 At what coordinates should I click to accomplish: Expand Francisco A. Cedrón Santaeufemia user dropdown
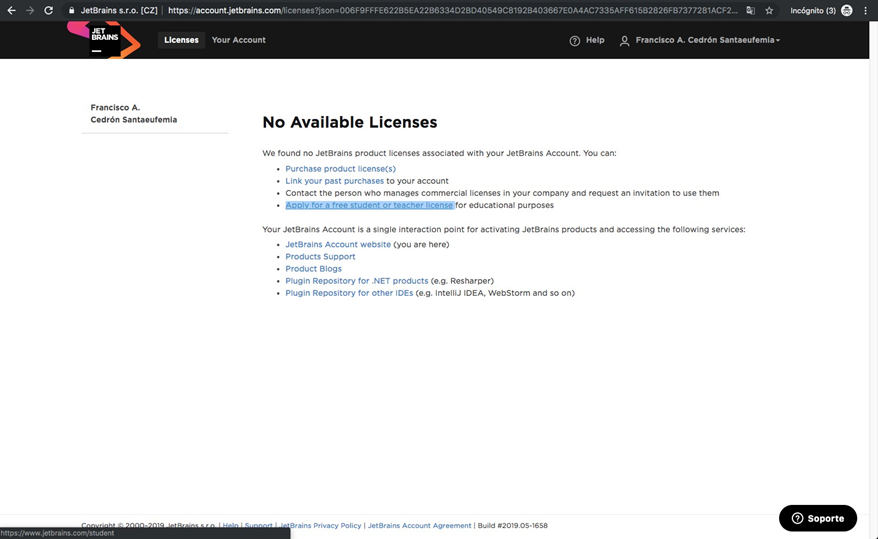707,40
